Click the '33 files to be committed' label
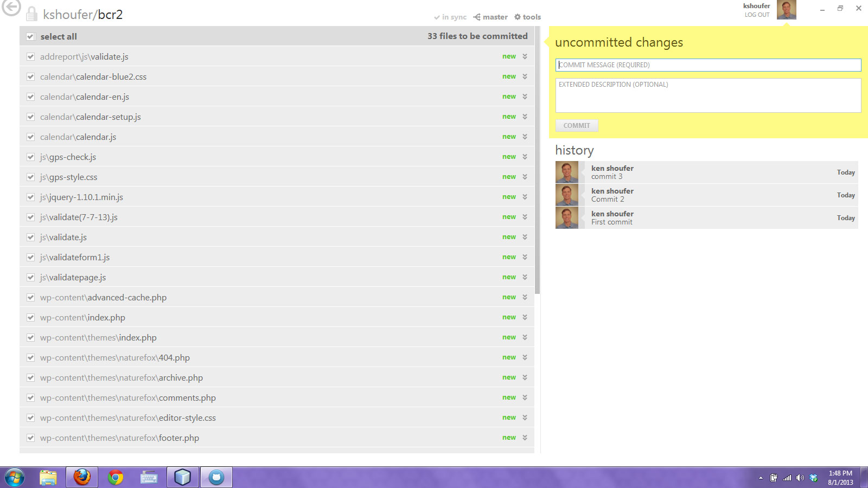Viewport: 868px width, 488px height. pyautogui.click(x=477, y=36)
